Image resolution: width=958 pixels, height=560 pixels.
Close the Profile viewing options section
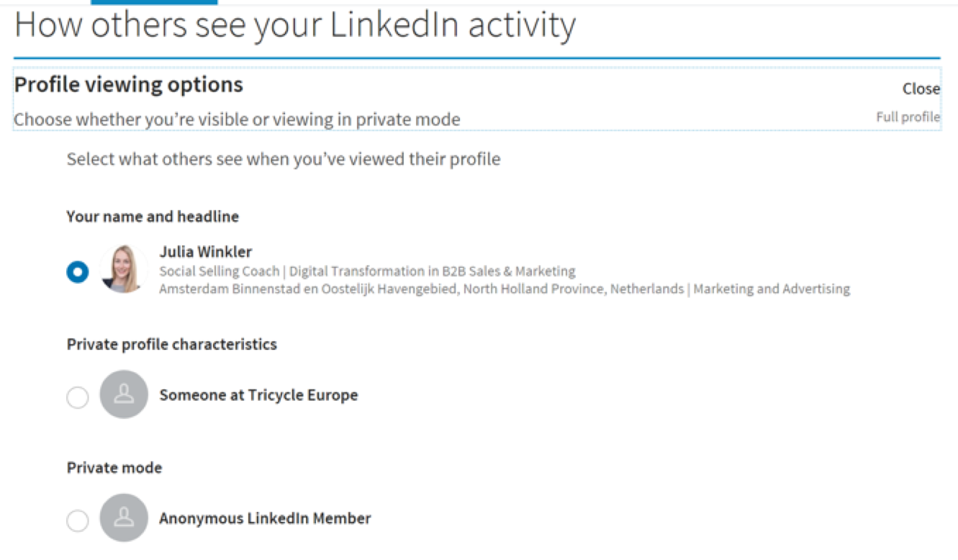pos(921,89)
